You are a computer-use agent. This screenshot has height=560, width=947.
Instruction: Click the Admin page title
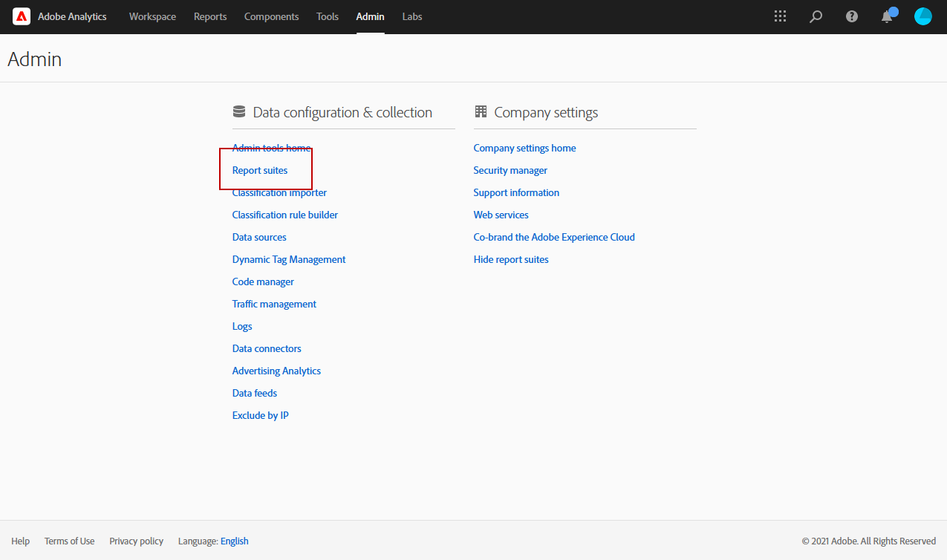(35, 59)
